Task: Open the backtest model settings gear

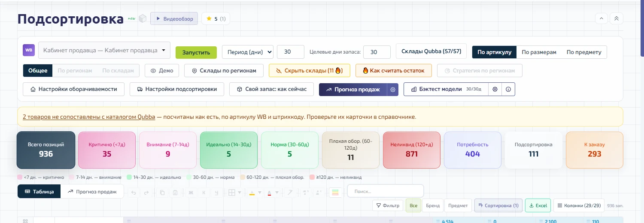Action: (x=495, y=89)
